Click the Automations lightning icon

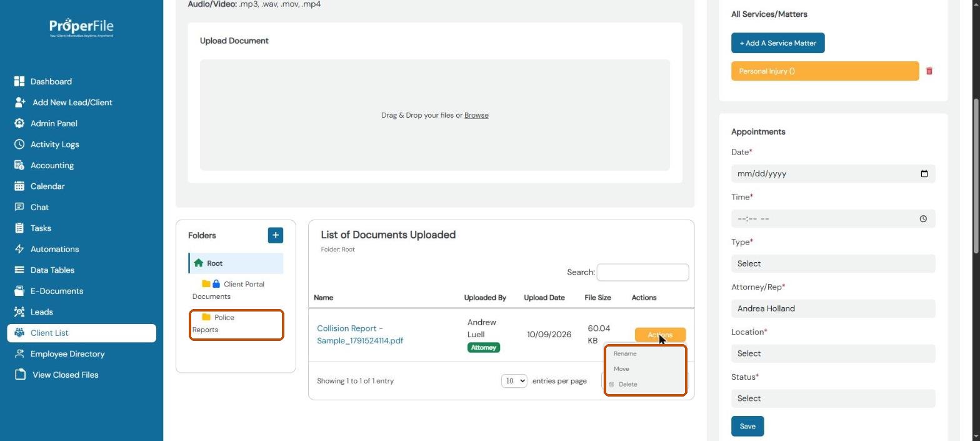pos(19,249)
